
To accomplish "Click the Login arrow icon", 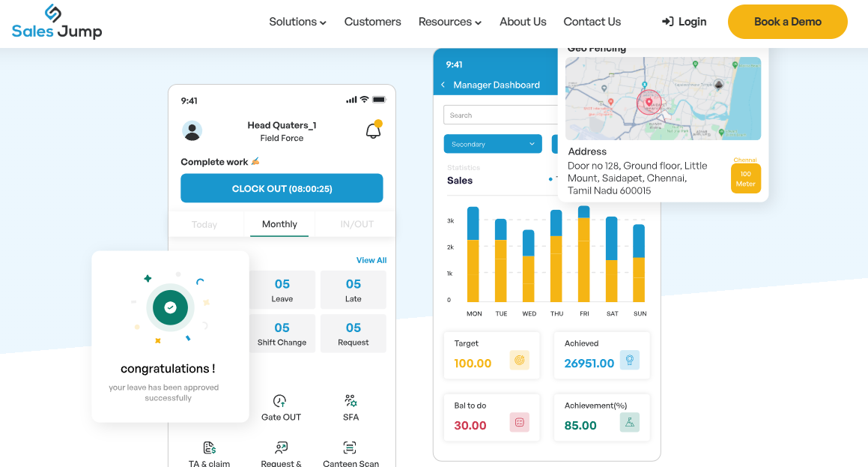I will tap(667, 22).
